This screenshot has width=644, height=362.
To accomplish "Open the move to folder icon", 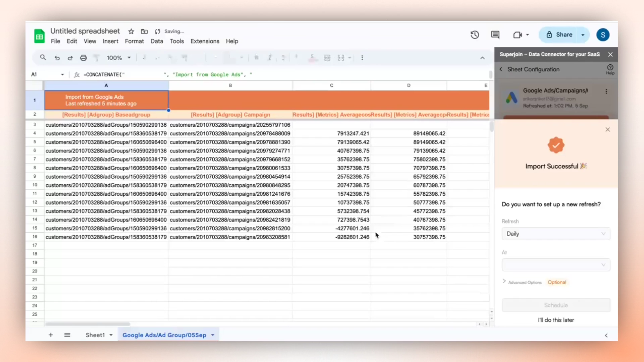I will coord(144,32).
